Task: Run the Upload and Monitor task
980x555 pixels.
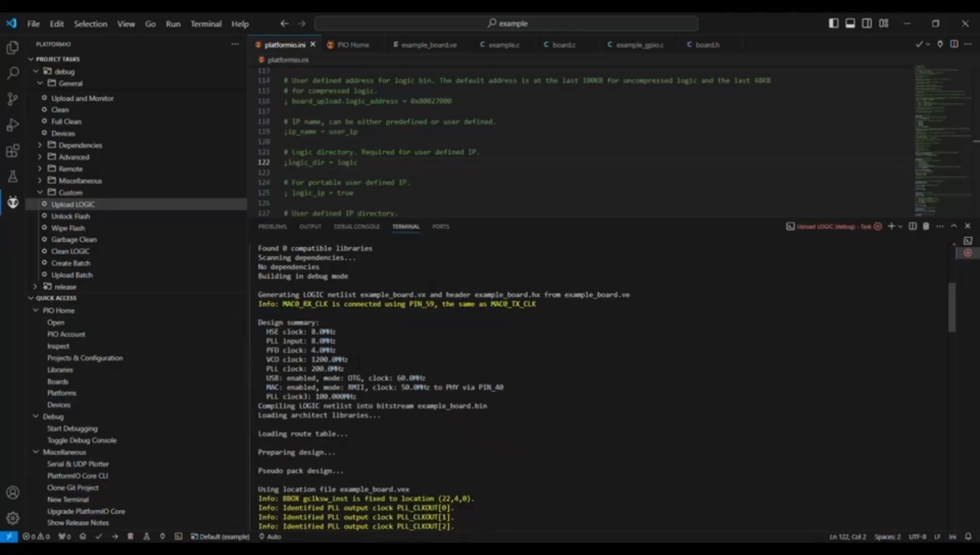Action: (x=82, y=98)
